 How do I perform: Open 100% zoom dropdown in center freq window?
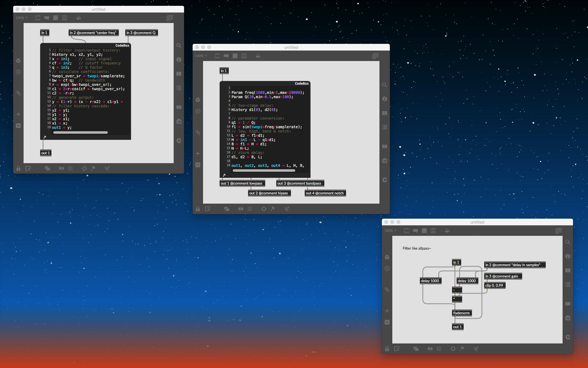[21, 18]
